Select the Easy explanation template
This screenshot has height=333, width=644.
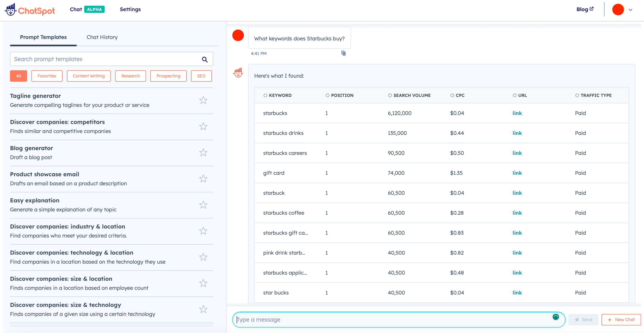point(112,205)
